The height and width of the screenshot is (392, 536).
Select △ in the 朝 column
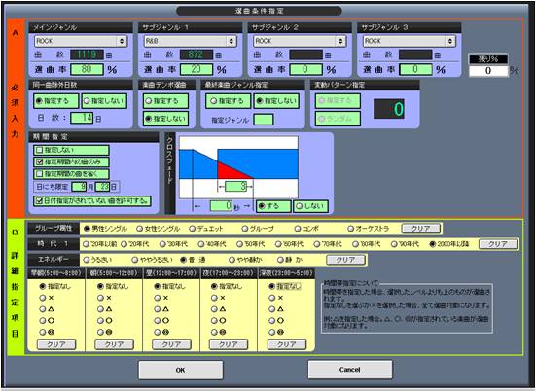[x=105, y=309]
